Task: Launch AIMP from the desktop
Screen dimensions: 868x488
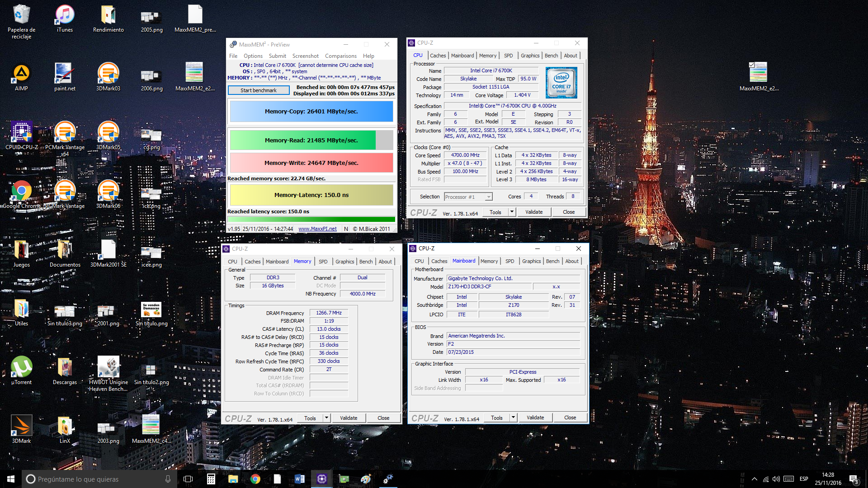Action: [21, 78]
